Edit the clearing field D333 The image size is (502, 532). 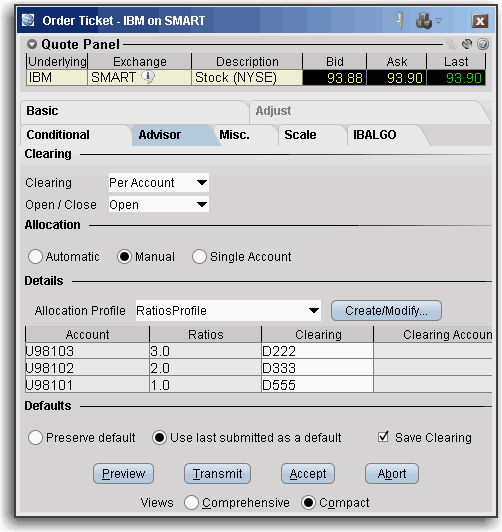(x=317, y=368)
